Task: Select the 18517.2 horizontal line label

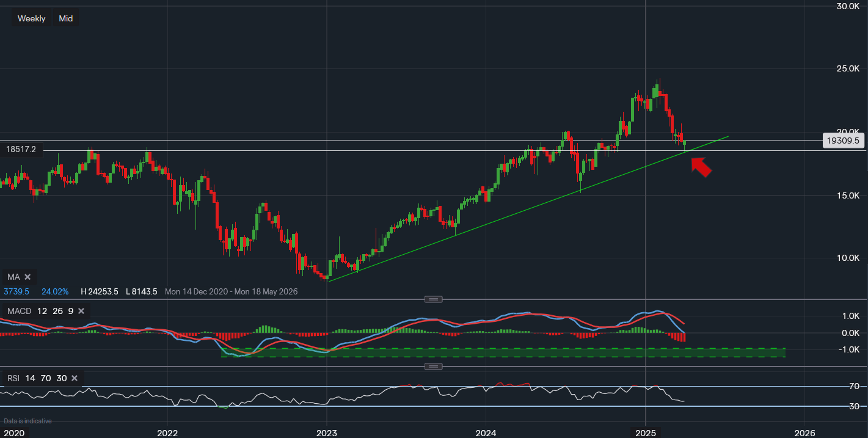Action: (21, 149)
